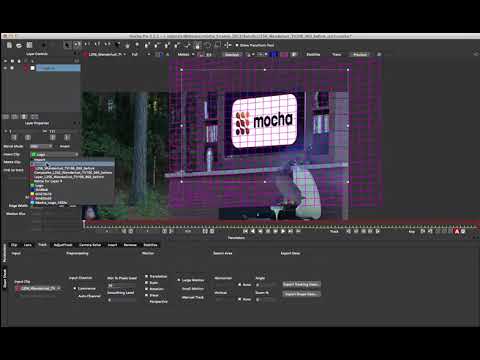This screenshot has width=480, height=360.
Task: Toggle Auto checkbox beside Horizontal search
Action: (x=239, y=285)
